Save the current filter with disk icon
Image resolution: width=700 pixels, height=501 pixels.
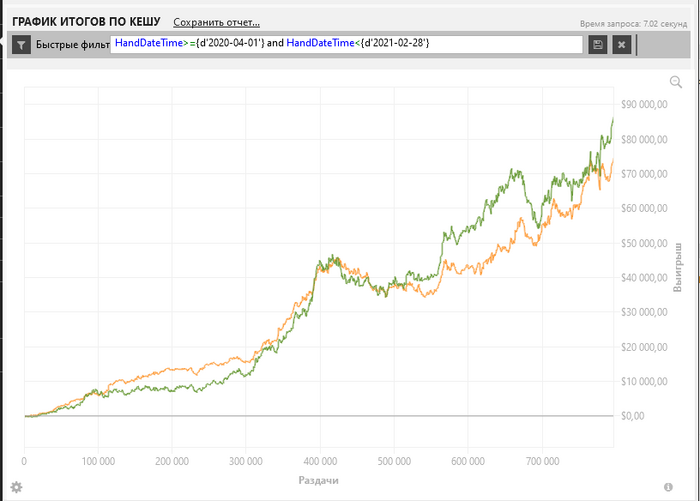tap(598, 45)
